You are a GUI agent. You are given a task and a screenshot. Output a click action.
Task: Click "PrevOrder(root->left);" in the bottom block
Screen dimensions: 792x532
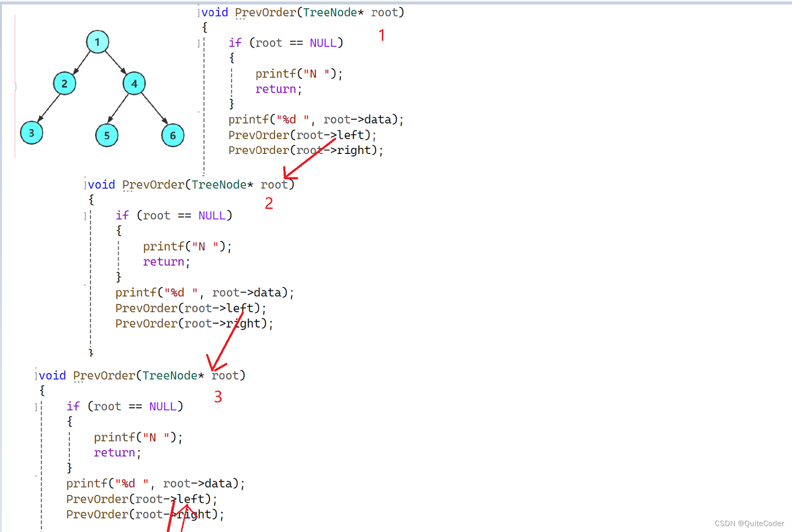tap(142, 499)
